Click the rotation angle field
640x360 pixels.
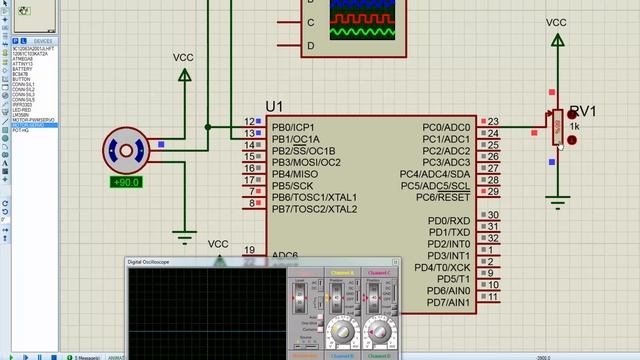coord(5,220)
